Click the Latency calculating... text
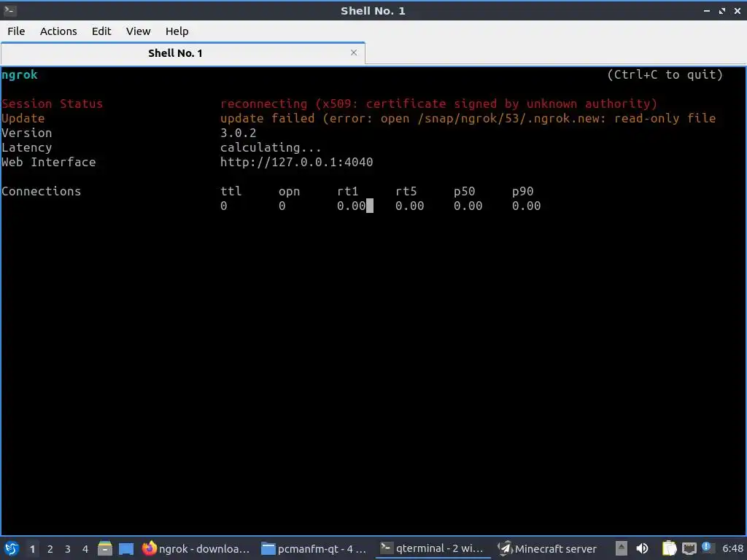The height and width of the screenshot is (560, 747). (x=271, y=147)
